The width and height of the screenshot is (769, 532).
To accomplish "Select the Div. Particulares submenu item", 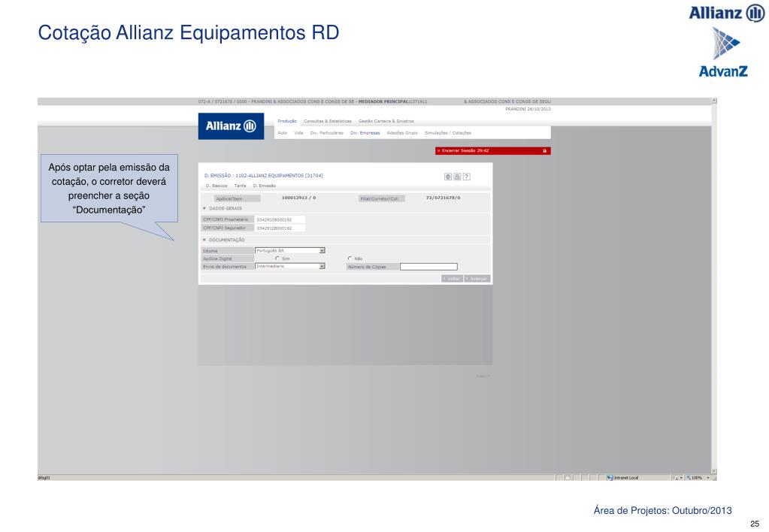I will tap(327, 133).
